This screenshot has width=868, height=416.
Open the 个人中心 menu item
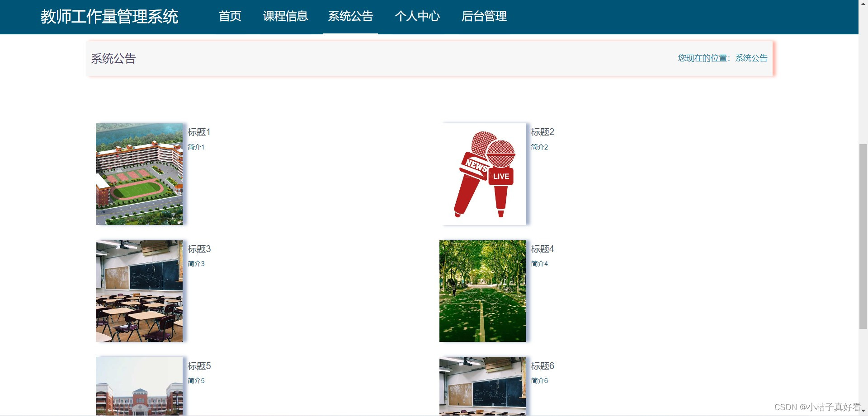417,16
